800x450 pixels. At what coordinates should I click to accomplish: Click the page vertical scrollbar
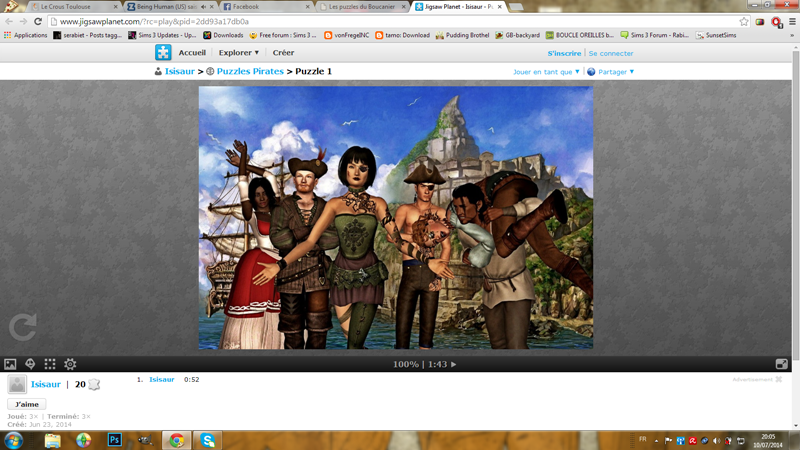(x=795, y=204)
